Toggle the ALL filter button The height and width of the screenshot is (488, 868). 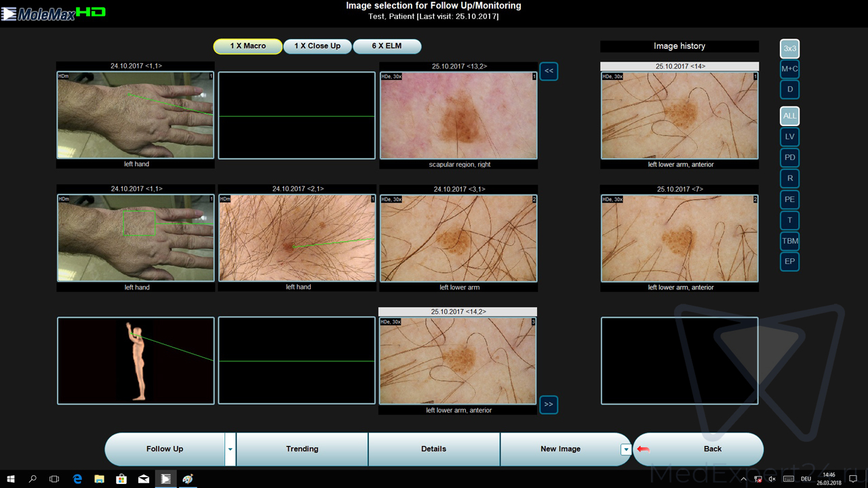(x=789, y=116)
